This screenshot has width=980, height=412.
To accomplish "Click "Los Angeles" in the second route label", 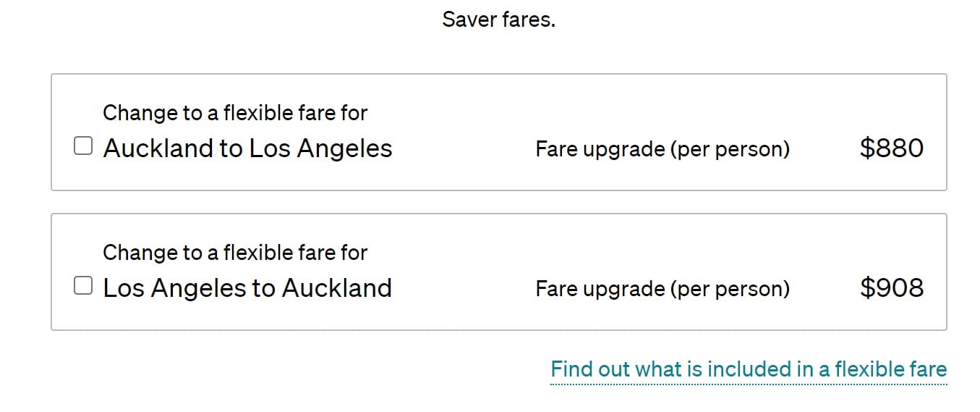I will 174,288.
